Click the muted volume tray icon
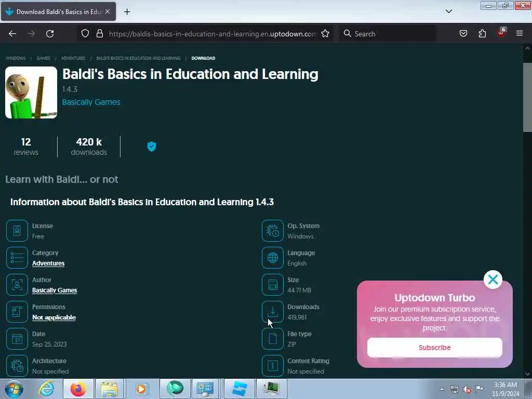Image resolution: width=532 pixels, height=399 pixels. [x=467, y=390]
